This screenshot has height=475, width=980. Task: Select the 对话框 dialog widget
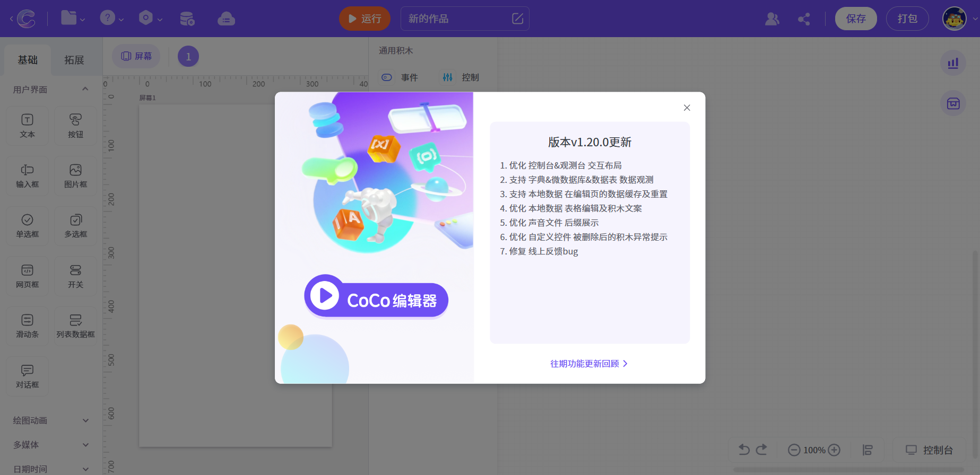28,376
